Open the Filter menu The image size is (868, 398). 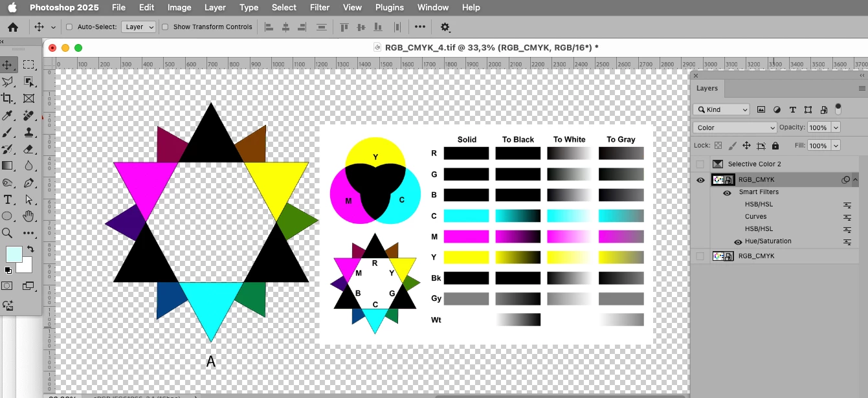[320, 8]
